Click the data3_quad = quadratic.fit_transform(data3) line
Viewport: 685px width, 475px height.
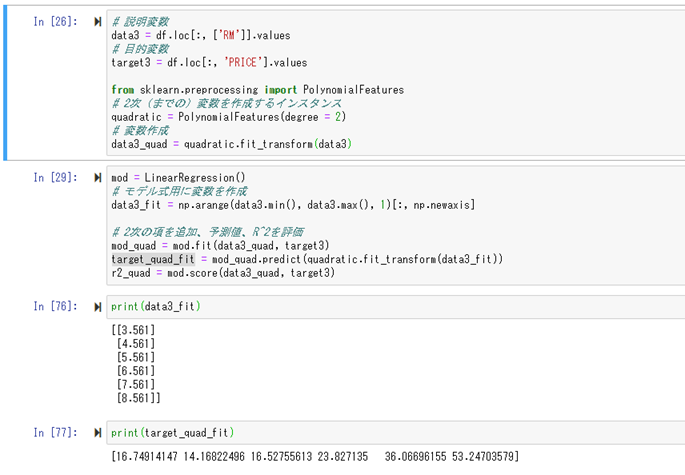(232, 144)
